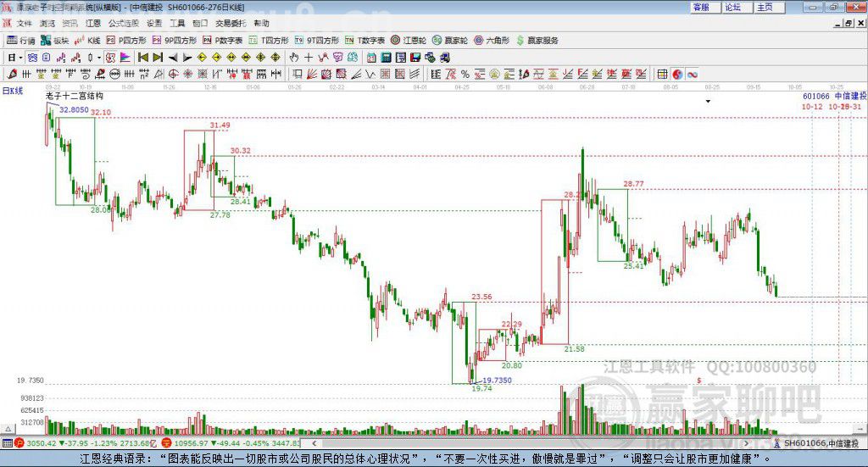This screenshot has height=467, width=868.
Task: Open the 工具 menu
Action: [x=177, y=23]
